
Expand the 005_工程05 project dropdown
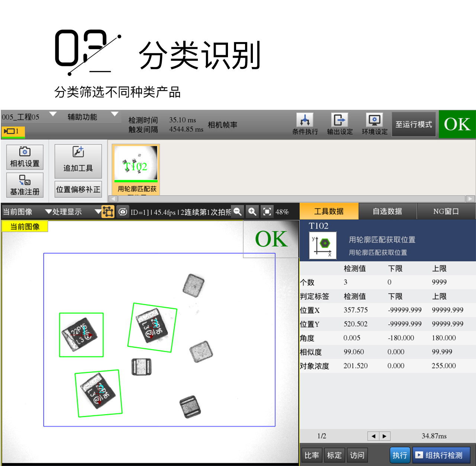pyautogui.click(x=53, y=114)
